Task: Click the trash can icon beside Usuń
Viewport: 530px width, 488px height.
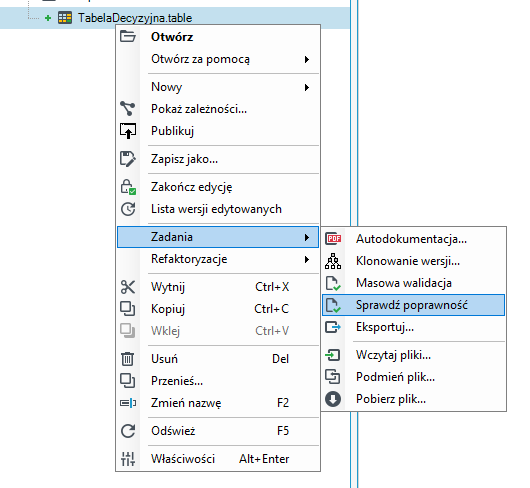Action: pyautogui.click(x=127, y=359)
